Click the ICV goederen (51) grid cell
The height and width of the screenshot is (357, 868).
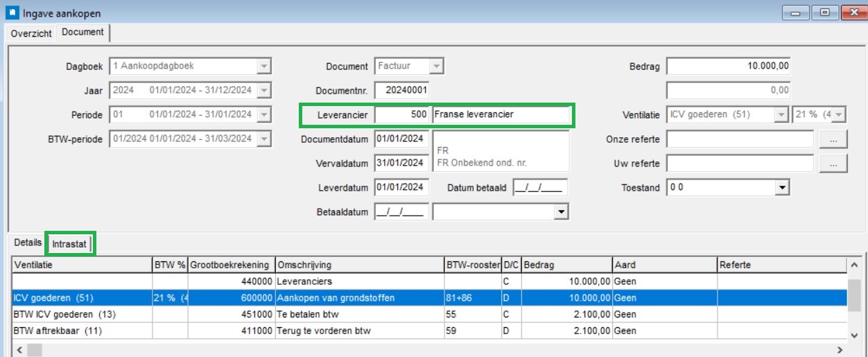pos(82,298)
